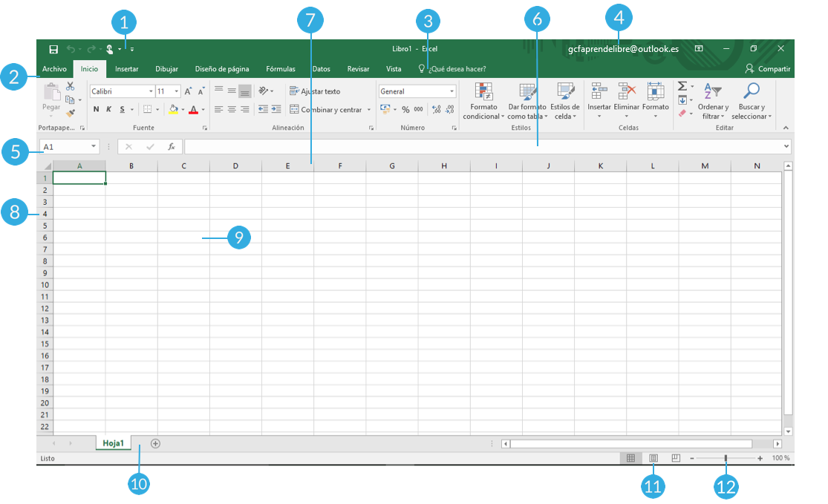The height and width of the screenshot is (504, 828).
Task: Switch to Diseño de página view in status bar
Action: click(x=653, y=458)
